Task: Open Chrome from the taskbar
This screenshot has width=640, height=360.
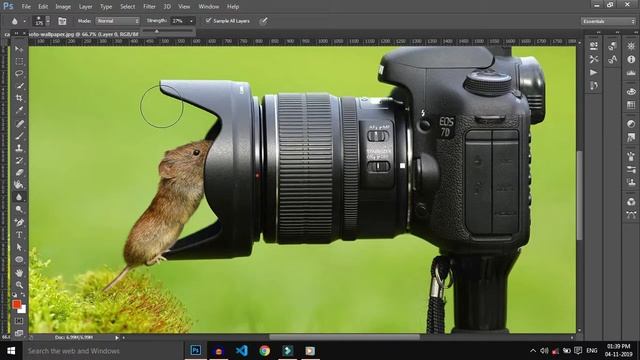Action: tap(264, 351)
